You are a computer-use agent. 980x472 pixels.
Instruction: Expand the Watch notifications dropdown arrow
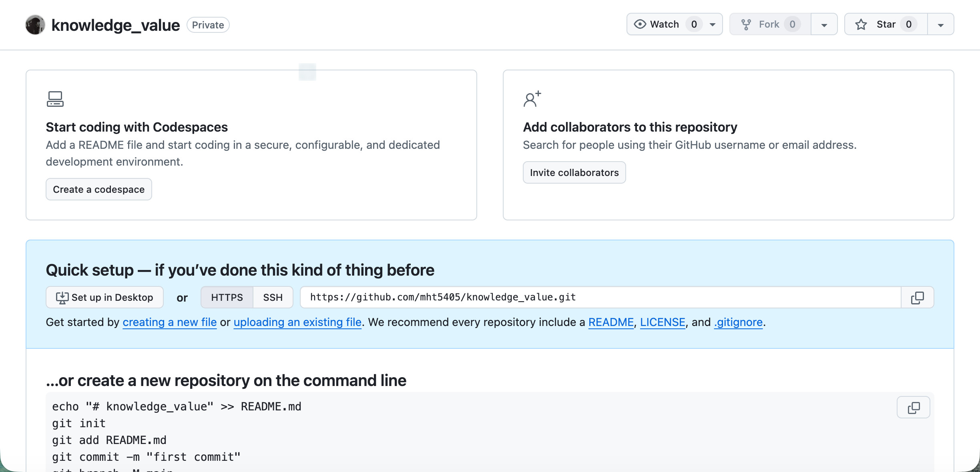(x=713, y=25)
